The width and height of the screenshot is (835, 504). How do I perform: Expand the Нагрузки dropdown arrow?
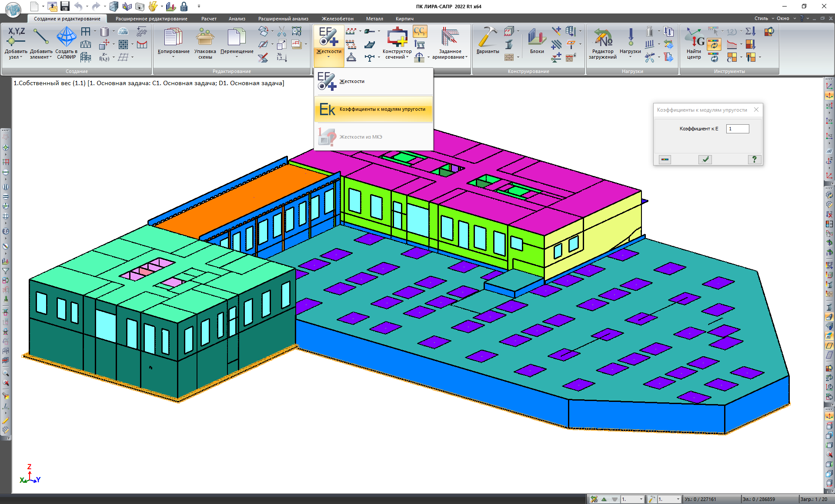coord(630,57)
